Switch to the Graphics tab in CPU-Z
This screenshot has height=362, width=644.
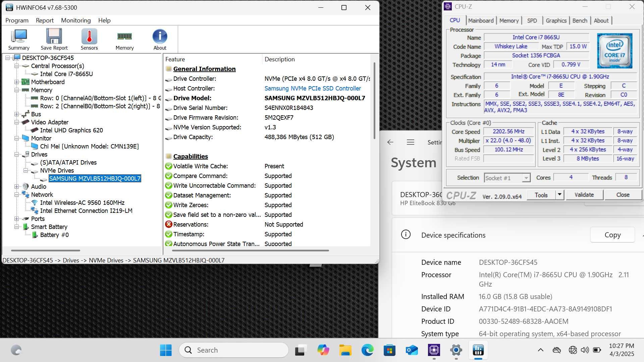tap(556, 20)
